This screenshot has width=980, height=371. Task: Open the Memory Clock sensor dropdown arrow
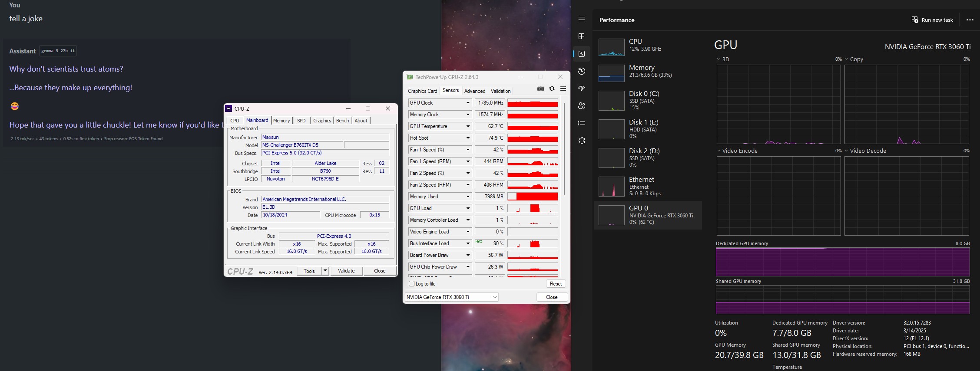point(468,115)
